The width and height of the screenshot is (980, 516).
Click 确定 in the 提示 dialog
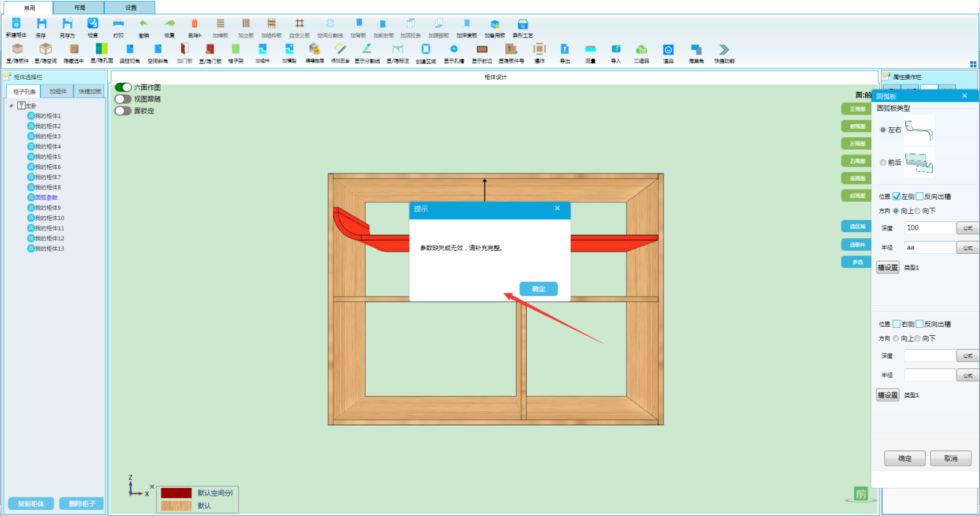(538, 289)
